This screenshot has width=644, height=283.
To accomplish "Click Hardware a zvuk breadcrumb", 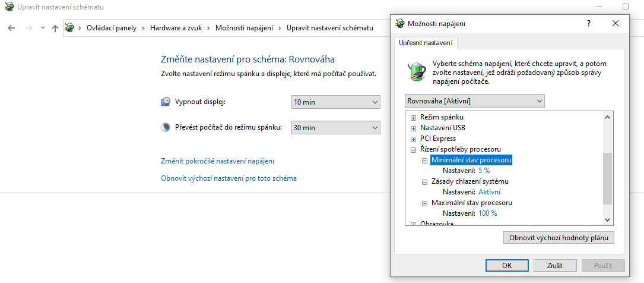I will click(177, 28).
